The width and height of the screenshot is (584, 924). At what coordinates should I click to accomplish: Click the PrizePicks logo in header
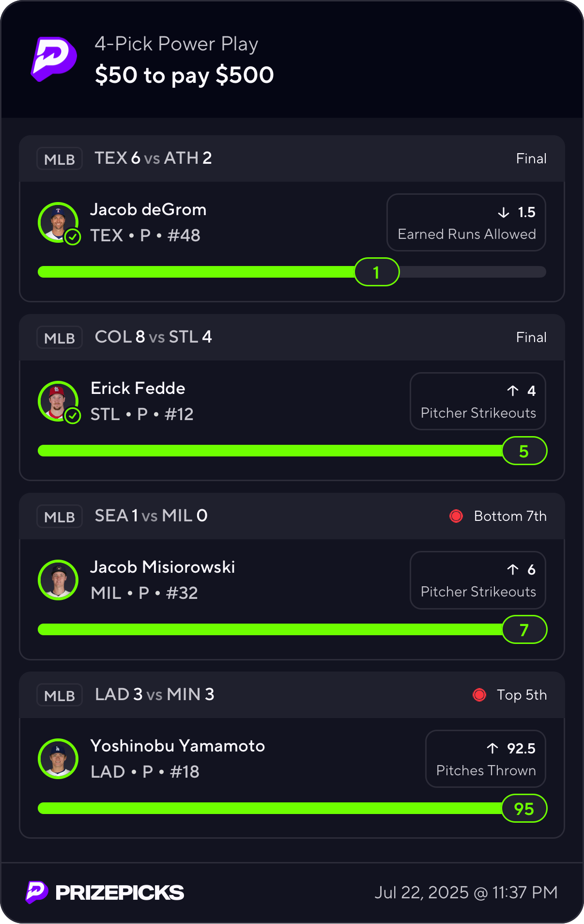[54, 59]
